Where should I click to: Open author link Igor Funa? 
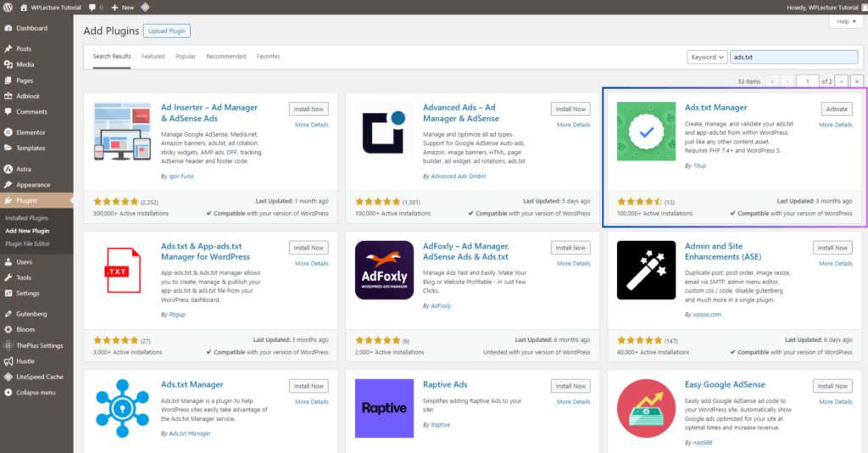pos(181,176)
